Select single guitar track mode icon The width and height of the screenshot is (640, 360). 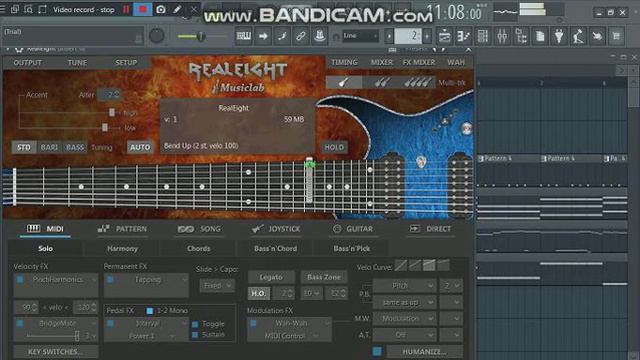[344, 82]
